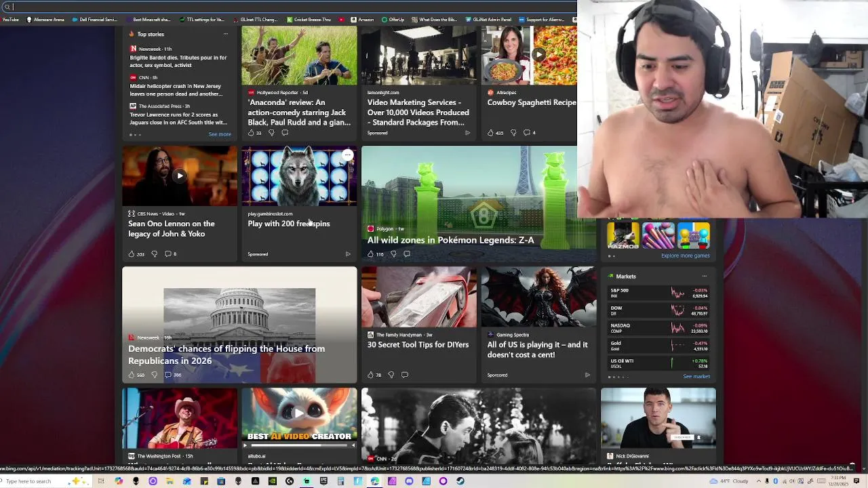Open the See market link
The width and height of the screenshot is (868, 488).
click(x=696, y=376)
